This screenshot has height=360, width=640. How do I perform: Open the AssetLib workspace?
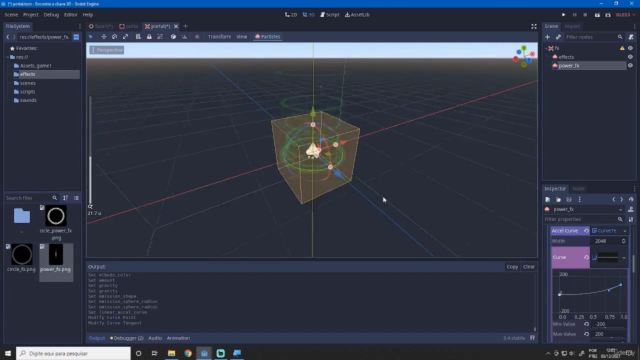point(357,15)
